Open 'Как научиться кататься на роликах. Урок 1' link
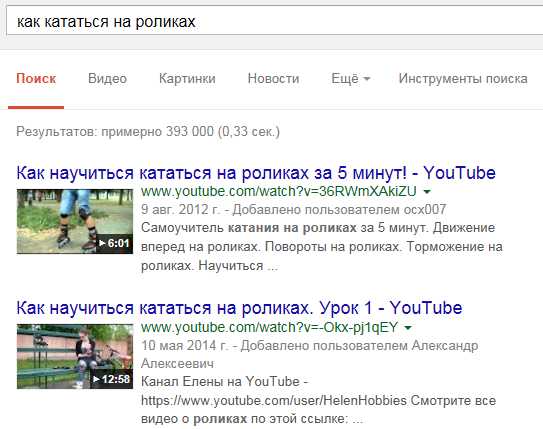Image resolution: width=543 pixels, height=429 pixels. click(x=239, y=308)
